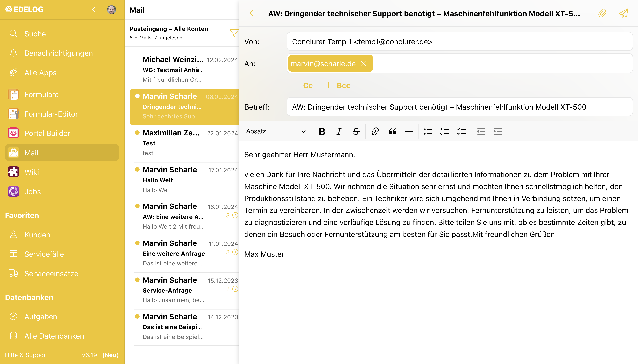Expand the thread of 'AW: Eine weitere A...'
The height and width of the screenshot is (364, 638).
[x=232, y=215]
